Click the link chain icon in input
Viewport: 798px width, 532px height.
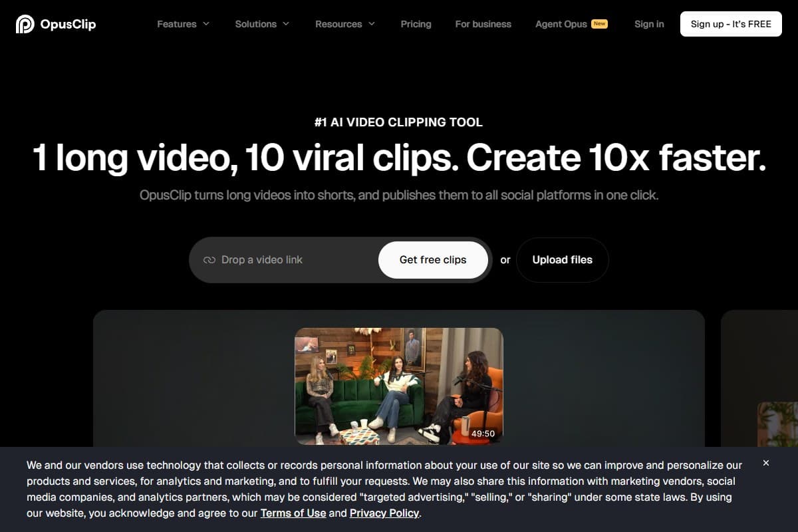click(x=209, y=260)
